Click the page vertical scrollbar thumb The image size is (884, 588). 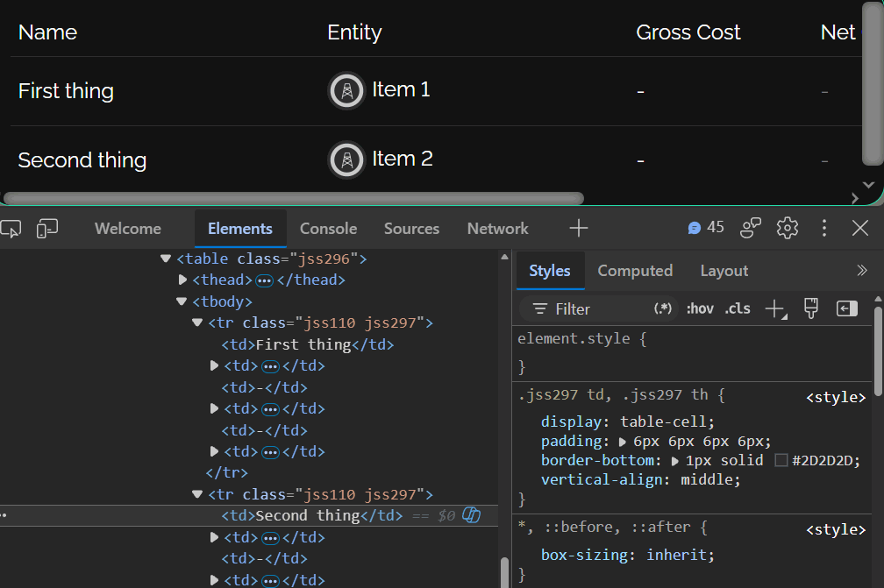coord(871,84)
